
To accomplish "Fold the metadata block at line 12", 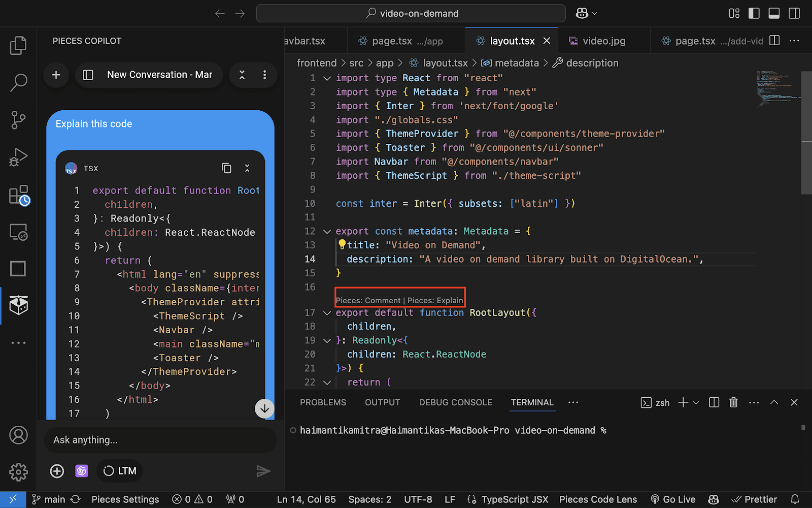I will point(327,232).
